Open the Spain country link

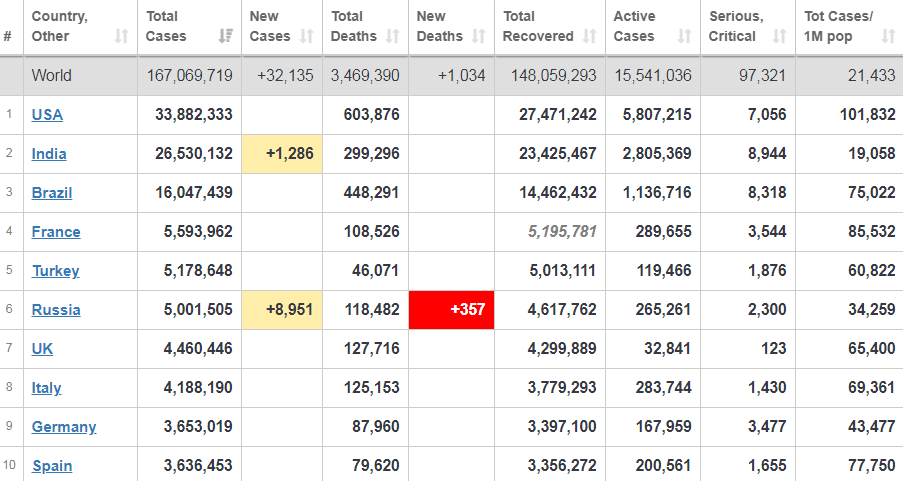point(52,465)
